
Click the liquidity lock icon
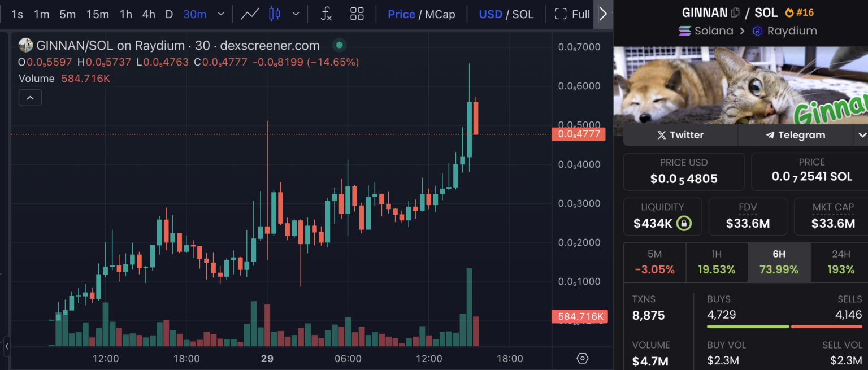pos(684,223)
